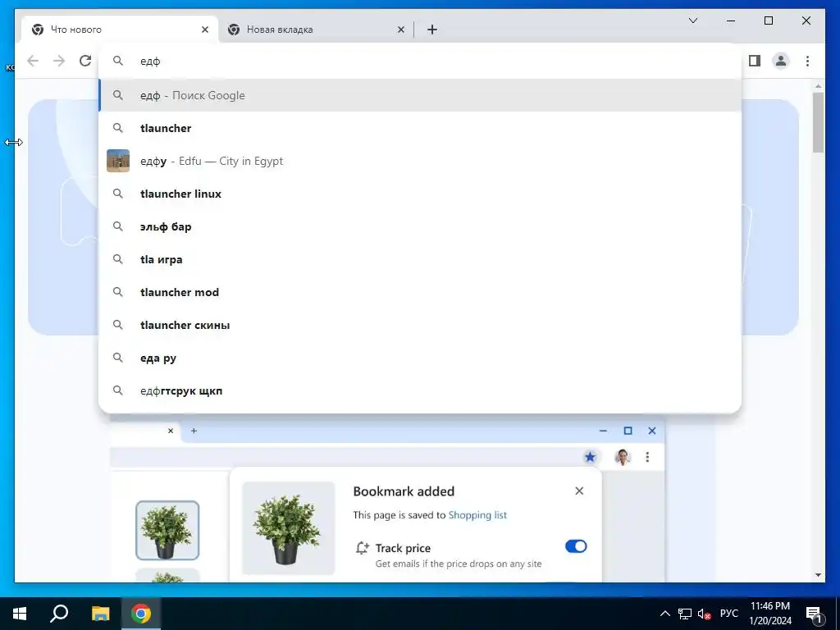Image resolution: width=840 pixels, height=630 pixels.
Task: Choose the 'эльф бар' suggestion
Action: 420,226
